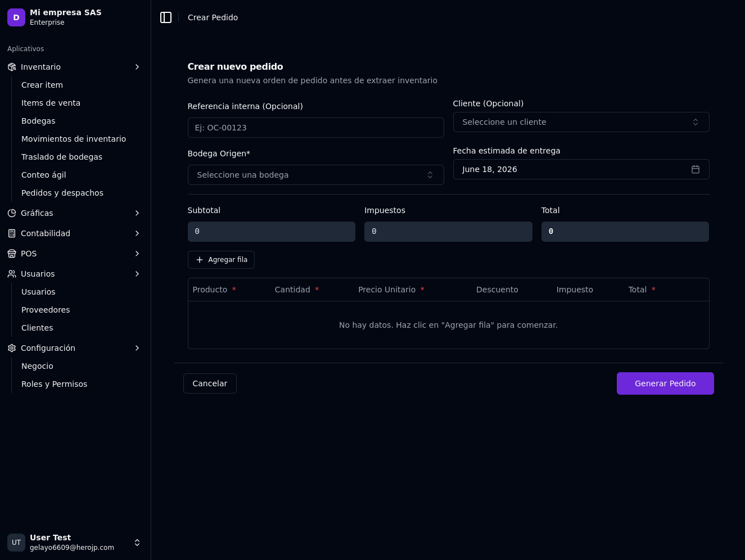Click the Inventario box icon

tap(12, 67)
